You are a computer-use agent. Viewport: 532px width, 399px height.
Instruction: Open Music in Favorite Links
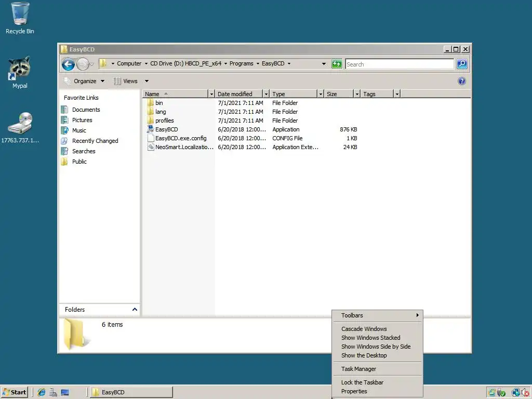pyautogui.click(x=79, y=130)
